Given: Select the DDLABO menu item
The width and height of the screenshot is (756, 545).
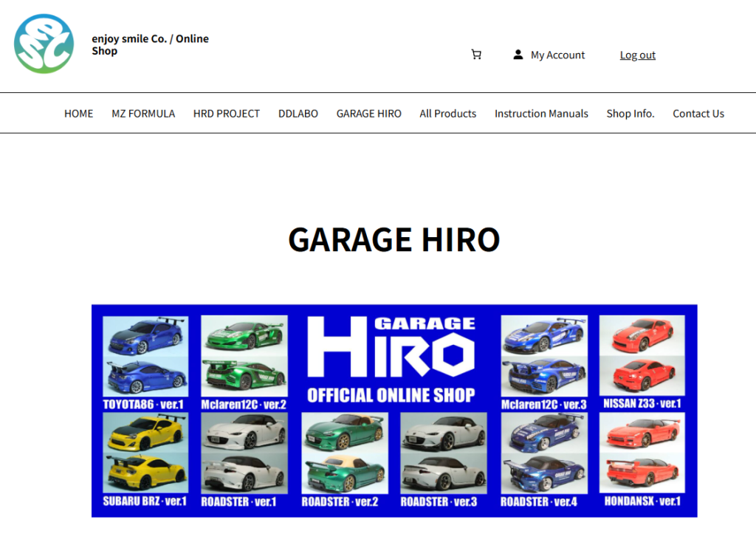Looking at the screenshot, I should 298,113.
